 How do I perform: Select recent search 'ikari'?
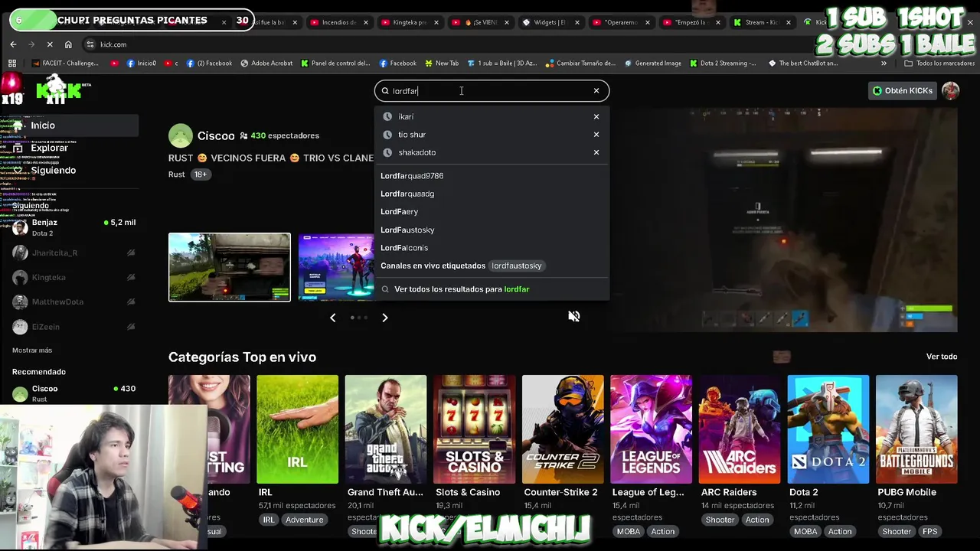pyautogui.click(x=406, y=116)
